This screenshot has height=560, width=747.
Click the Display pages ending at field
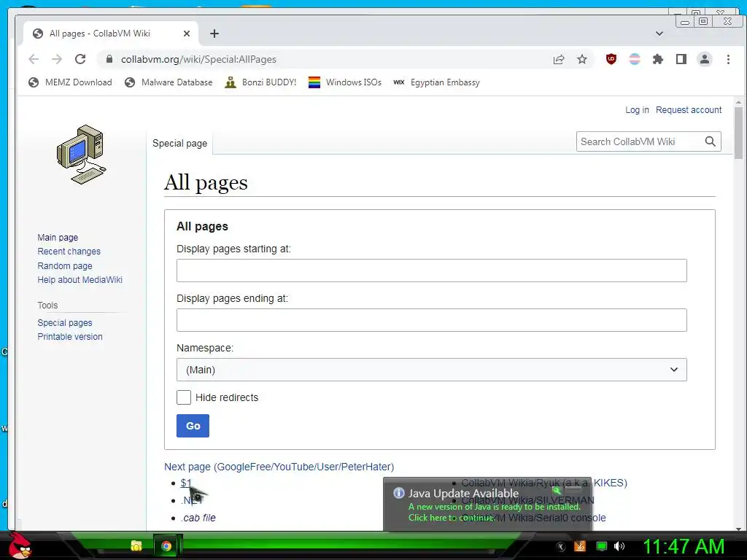click(432, 320)
